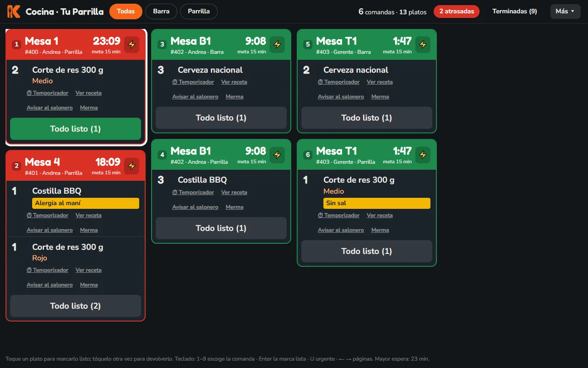Click Avisar al salonero for Mesa T1 Cerveza nacional
The image size is (588, 368).
pos(341,97)
